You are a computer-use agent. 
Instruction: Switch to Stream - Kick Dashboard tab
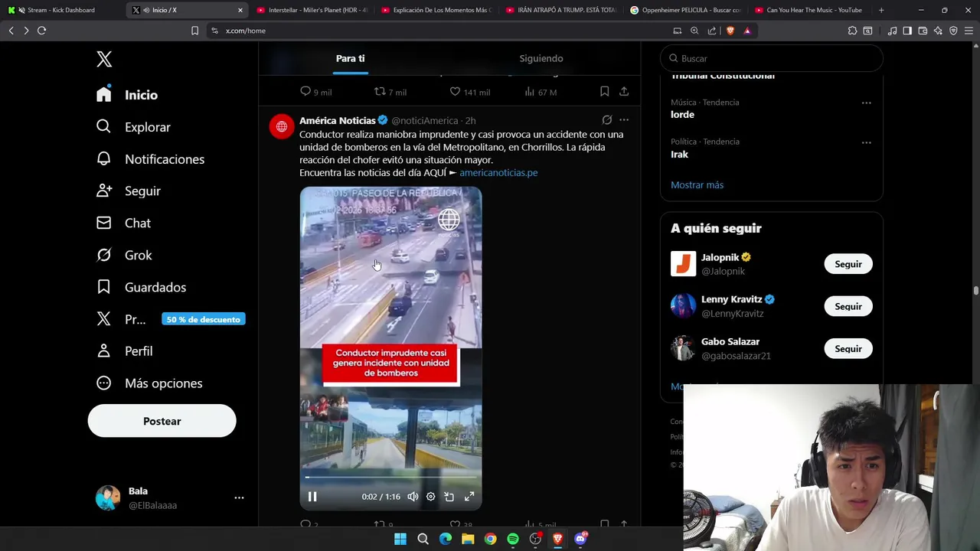tap(61, 10)
